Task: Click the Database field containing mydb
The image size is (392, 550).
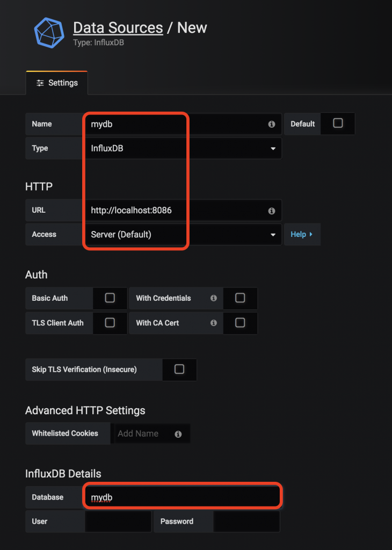Action: 183,497
